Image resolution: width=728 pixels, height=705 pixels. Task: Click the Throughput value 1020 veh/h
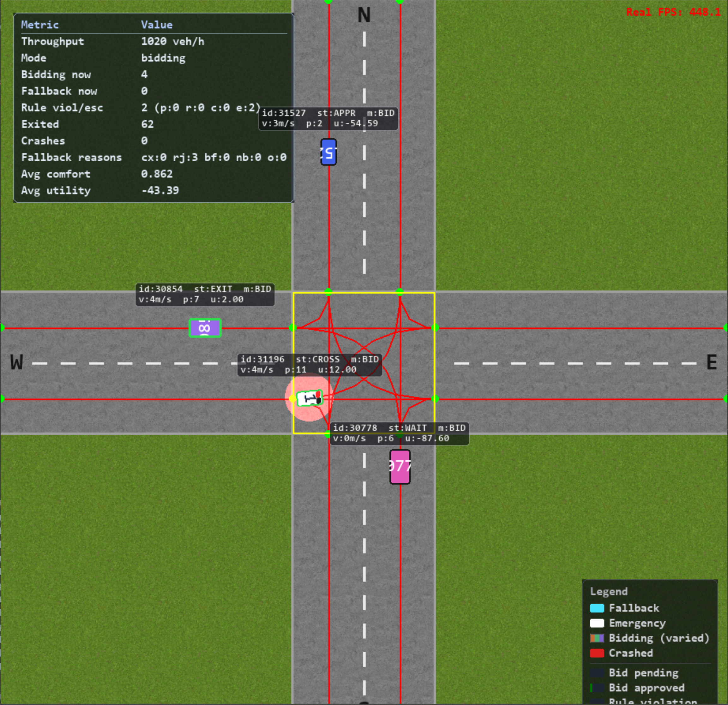pyautogui.click(x=172, y=41)
